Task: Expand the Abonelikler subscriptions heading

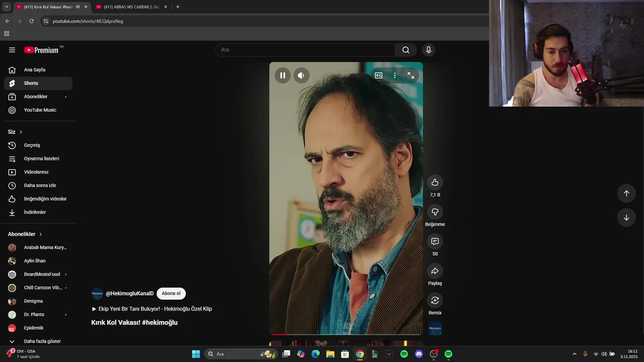Action: (x=25, y=234)
